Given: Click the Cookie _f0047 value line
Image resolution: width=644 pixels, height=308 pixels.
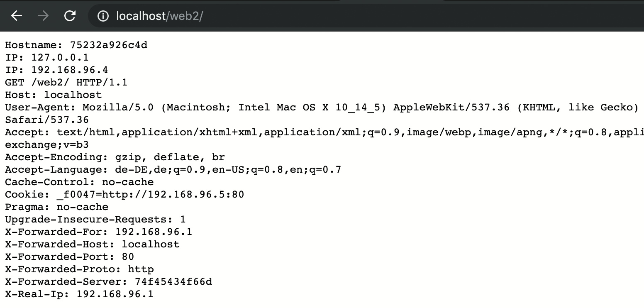Looking at the screenshot, I should click(124, 195).
